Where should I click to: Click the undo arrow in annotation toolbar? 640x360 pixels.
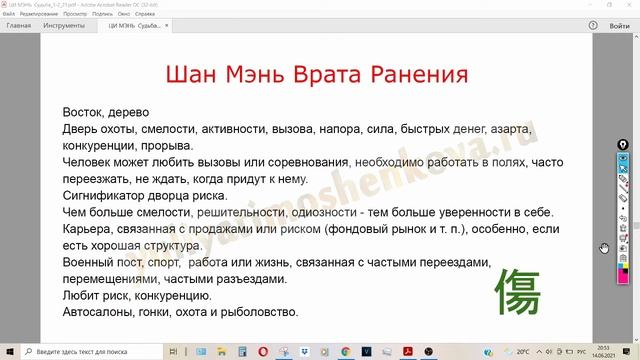[x=623, y=218]
